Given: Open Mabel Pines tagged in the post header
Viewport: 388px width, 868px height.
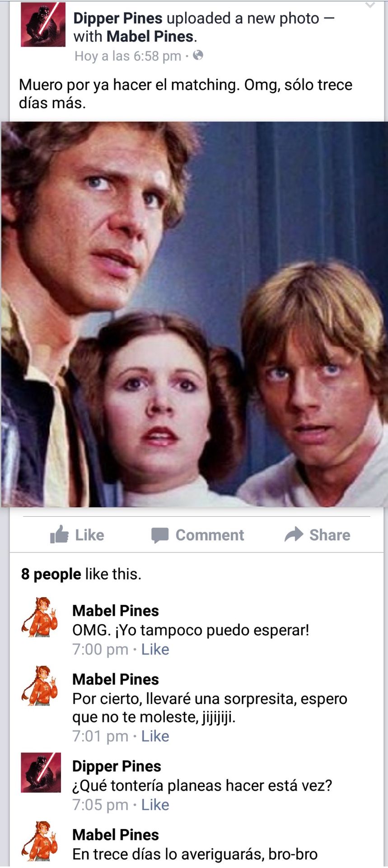Looking at the screenshot, I should click(x=150, y=36).
